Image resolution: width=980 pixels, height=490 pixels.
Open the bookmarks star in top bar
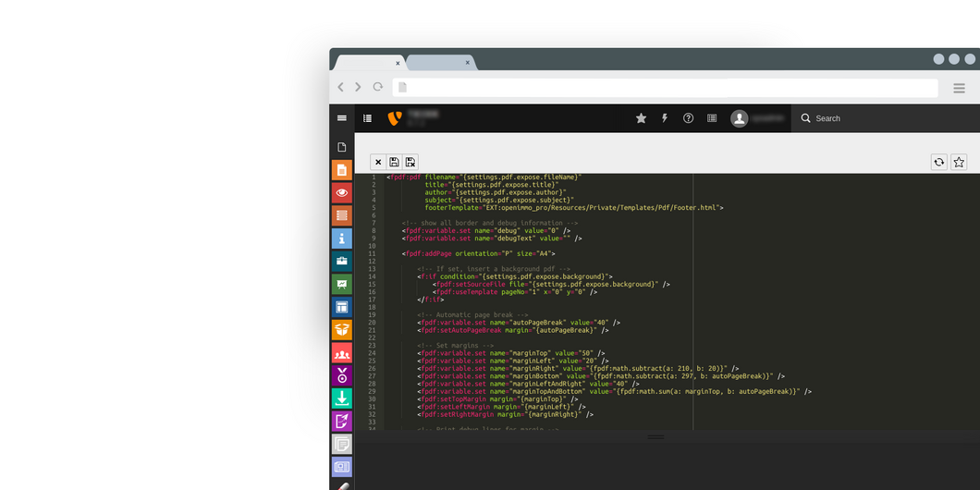pyautogui.click(x=641, y=118)
